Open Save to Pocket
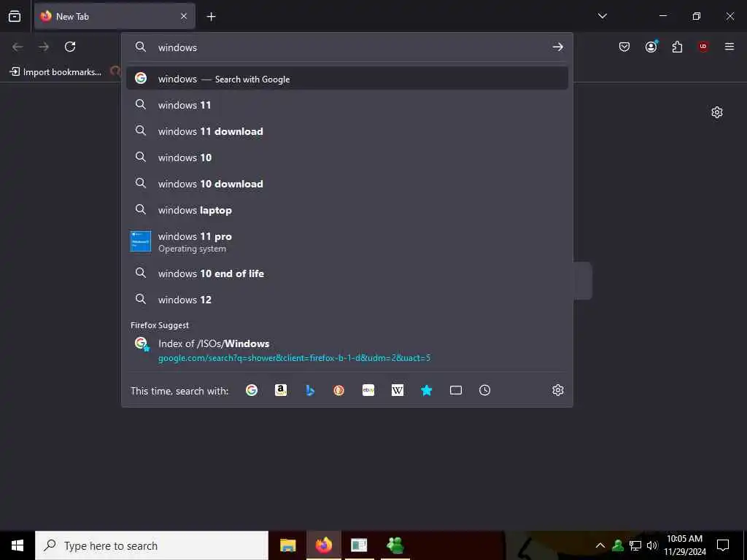The width and height of the screenshot is (747, 560). click(624, 47)
